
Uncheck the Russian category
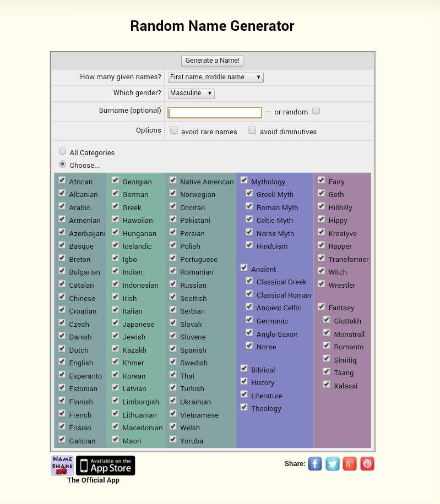173,284
